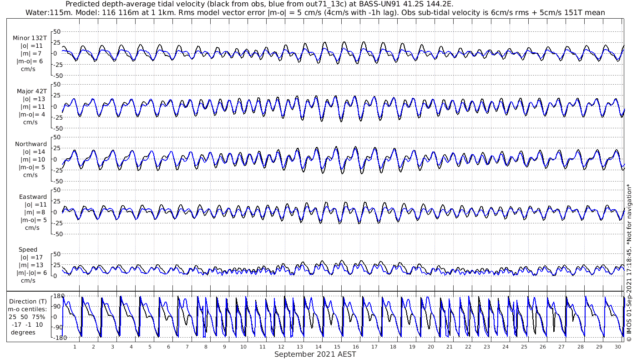The image size is (637, 364).
Task: Click the 'degrees' unit label
Action: click(x=24, y=332)
